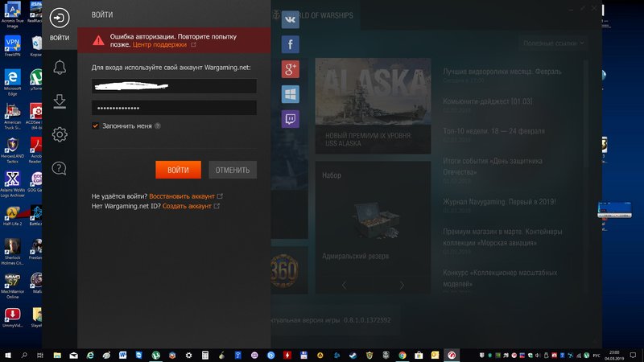
Task: Click the password input field
Action: point(174,108)
